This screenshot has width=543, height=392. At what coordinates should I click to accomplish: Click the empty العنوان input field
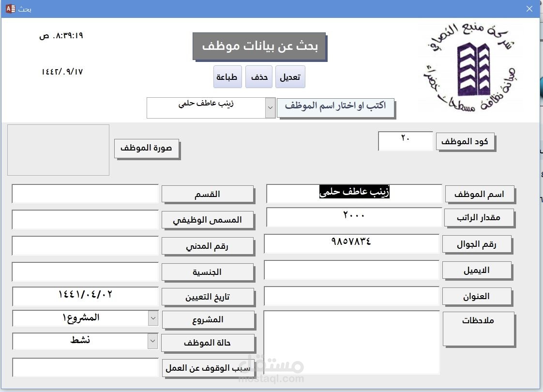[351, 296]
